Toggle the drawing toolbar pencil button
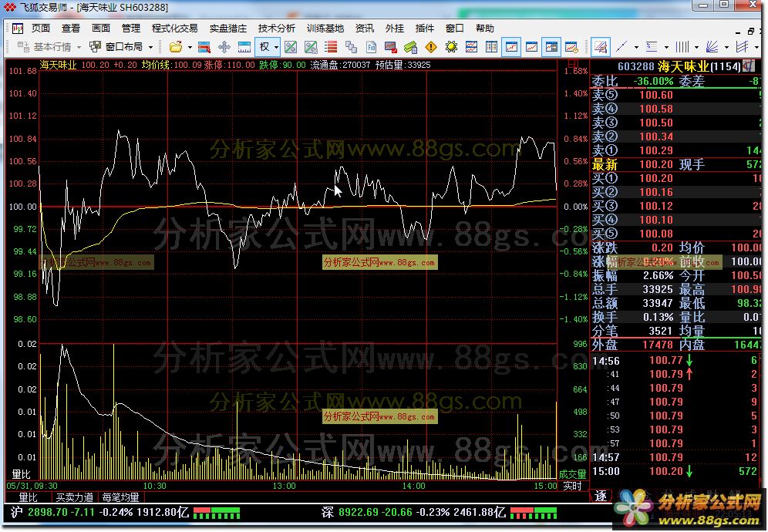 (x=601, y=47)
